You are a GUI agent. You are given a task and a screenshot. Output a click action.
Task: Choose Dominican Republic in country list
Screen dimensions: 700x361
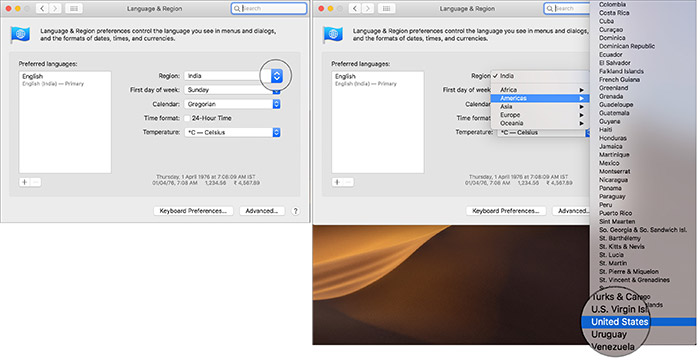coord(627,46)
